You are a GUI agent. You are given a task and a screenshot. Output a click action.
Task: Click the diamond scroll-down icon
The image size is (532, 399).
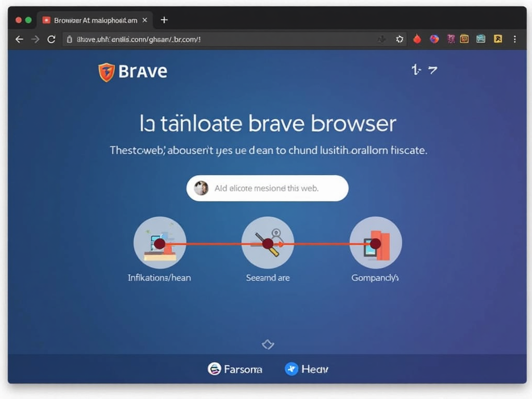[x=268, y=344]
